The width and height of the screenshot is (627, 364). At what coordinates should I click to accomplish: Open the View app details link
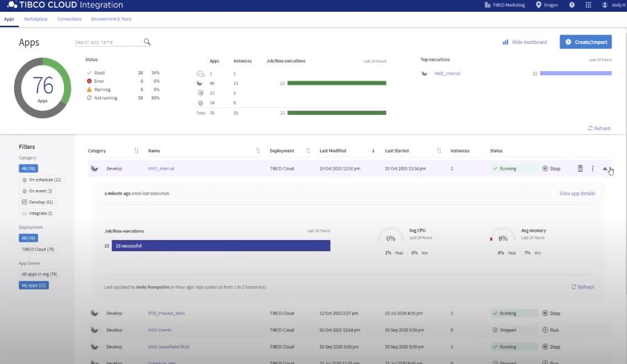pos(577,193)
